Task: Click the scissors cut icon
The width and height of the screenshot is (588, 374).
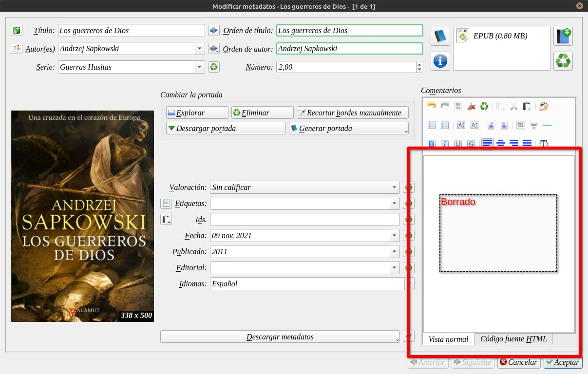Action: click(513, 106)
